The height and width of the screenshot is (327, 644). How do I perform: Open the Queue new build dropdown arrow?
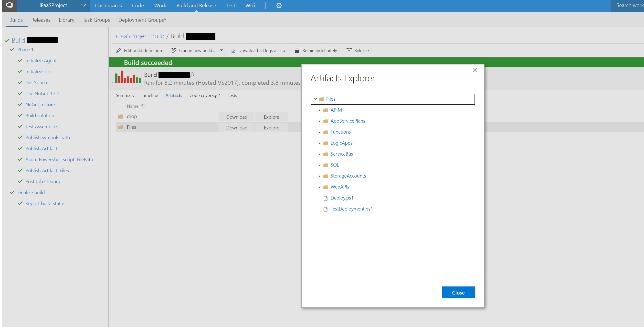[x=222, y=50]
